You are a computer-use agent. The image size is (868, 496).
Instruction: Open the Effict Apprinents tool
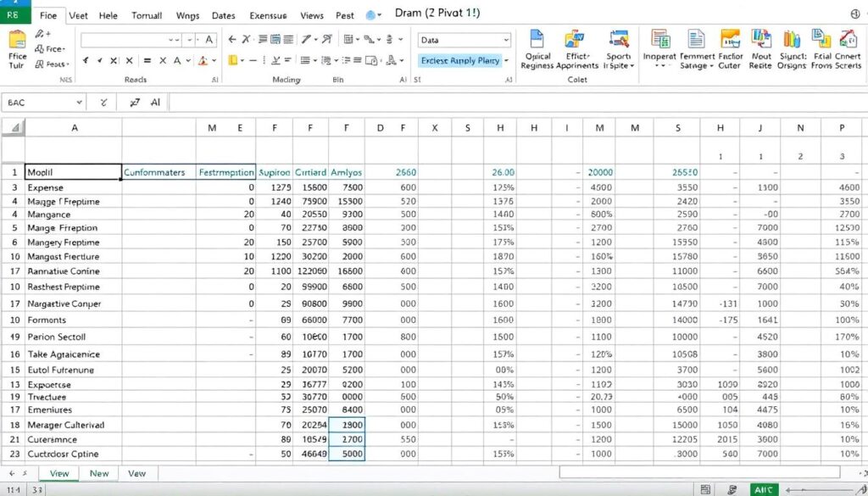[573, 47]
